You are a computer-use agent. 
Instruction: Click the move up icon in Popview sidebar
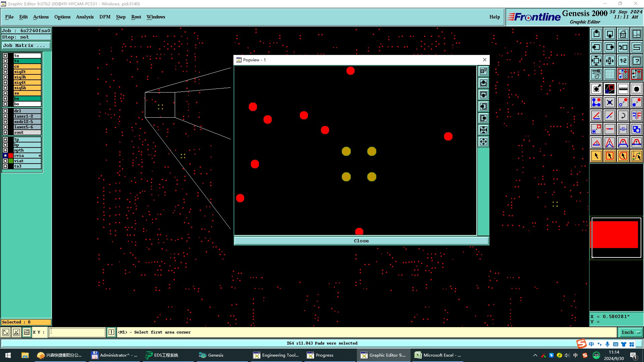483,83
